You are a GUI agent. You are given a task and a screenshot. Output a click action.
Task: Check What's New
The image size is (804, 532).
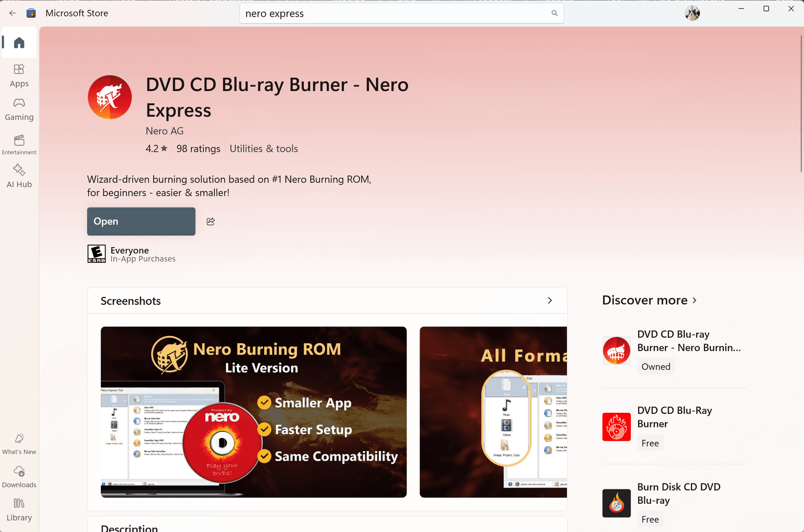click(19, 443)
